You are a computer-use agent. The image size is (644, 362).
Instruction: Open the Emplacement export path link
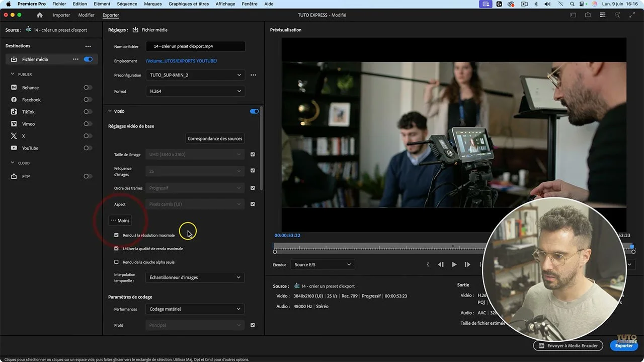point(182,61)
